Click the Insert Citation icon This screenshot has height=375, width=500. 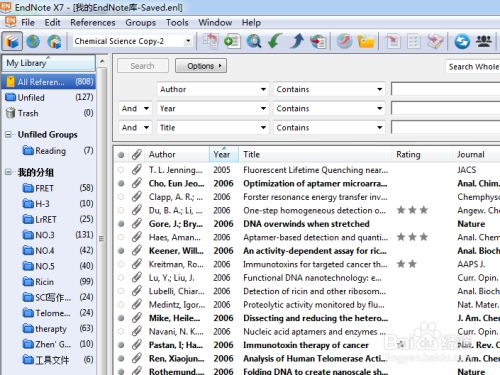click(x=392, y=41)
